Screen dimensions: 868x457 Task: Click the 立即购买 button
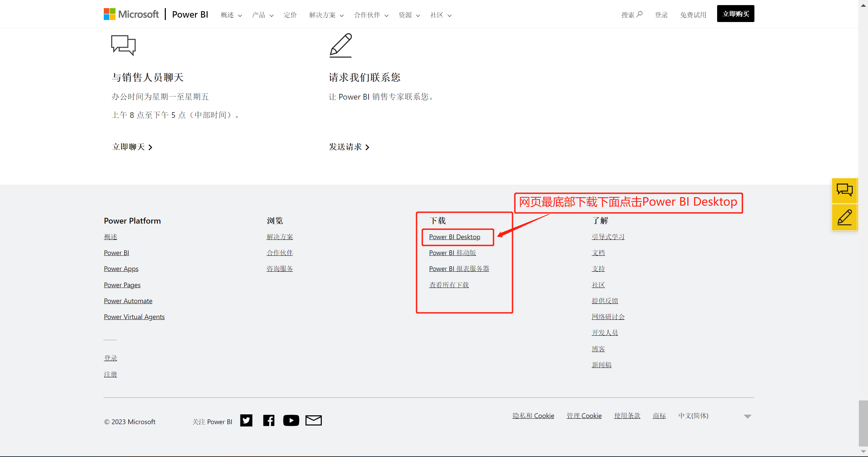tap(735, 14)
